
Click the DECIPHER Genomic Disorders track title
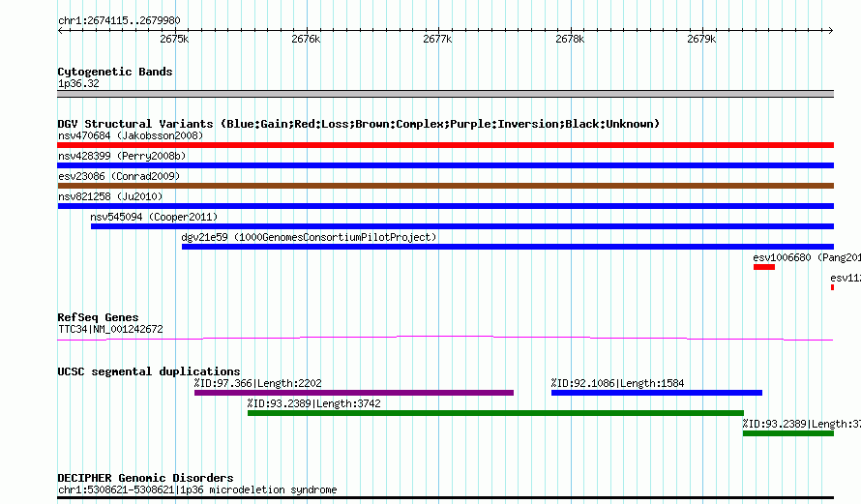(x=145, y=478)
